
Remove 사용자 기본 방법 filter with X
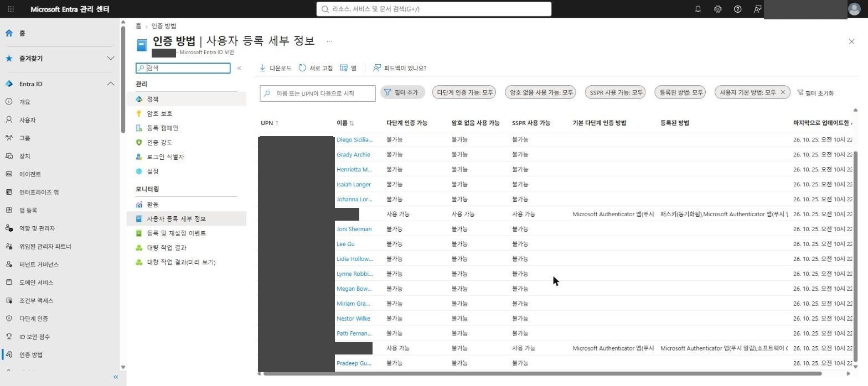[x=783, y=92]
